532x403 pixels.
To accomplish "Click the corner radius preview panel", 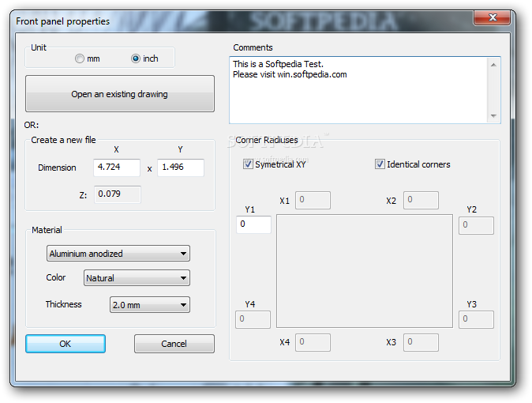I will click(x=365, y=271).
